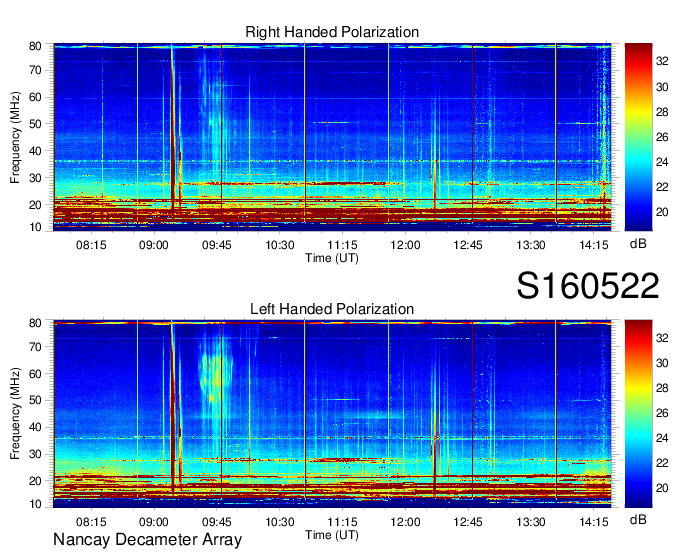Click the dark red top of upper colorbar
Screen dimensions: 680x552
point(638,50)
